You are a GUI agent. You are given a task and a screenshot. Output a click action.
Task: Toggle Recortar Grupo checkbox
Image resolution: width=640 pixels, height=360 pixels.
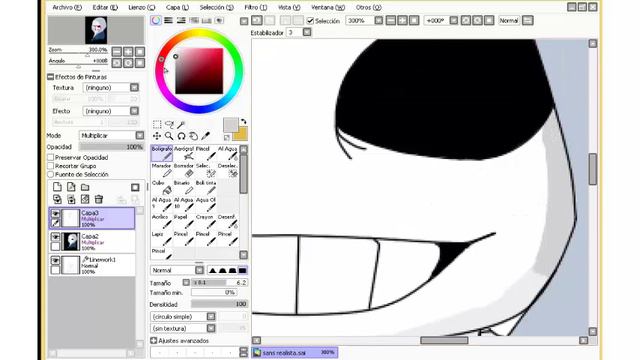51,166
